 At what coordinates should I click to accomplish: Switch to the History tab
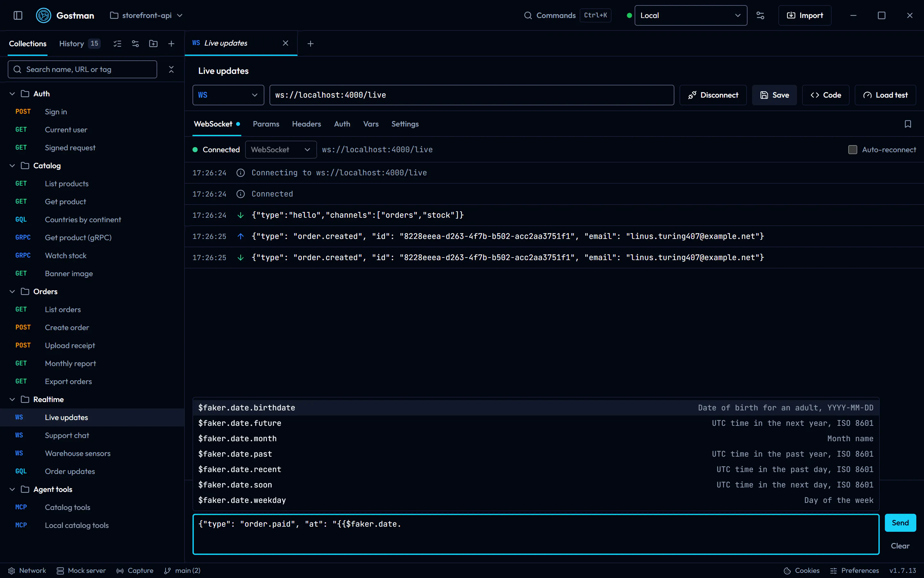tap(80, 44)
